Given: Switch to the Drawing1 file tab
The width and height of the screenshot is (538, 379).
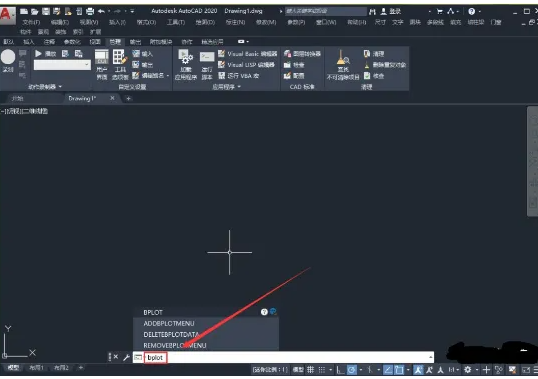Looking at the screenshot, I should (82, 98).
